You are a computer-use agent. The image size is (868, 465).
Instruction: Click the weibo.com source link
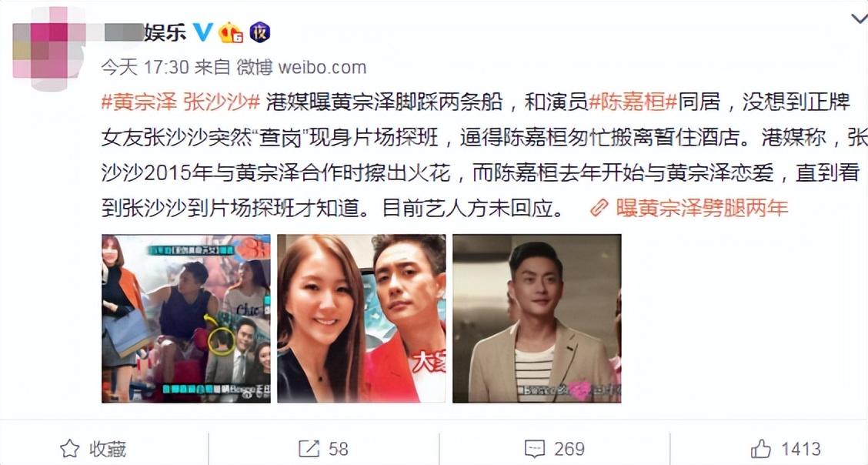(x=322, y=68)
